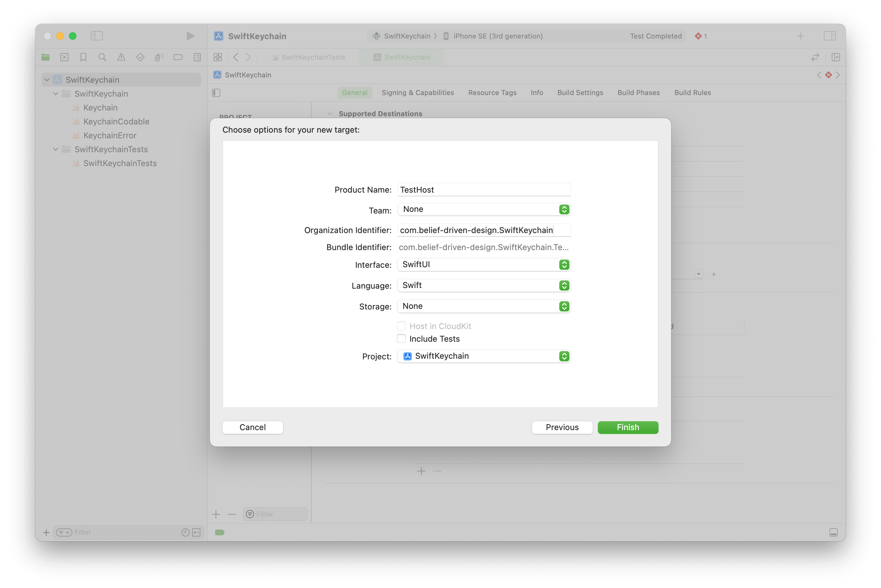
Task: Collapse the SwiftKeychain project root
Action: point(47,80)
